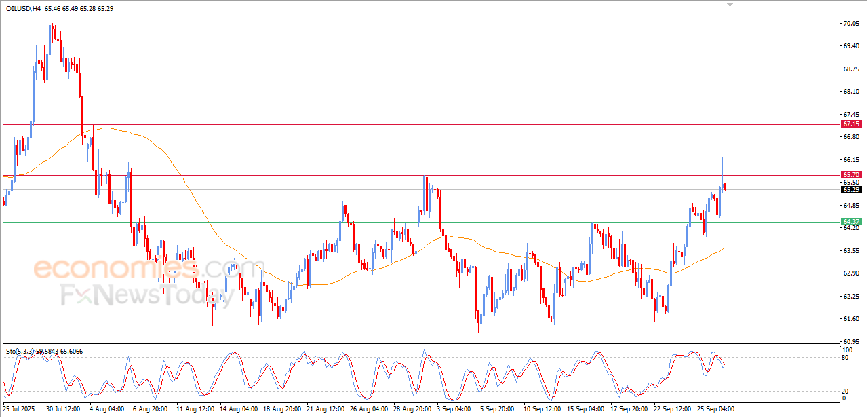This screenshot has width=868, height=418.
Task: Click the OILUSD,H4 chart title text
Action: coord(23,9)
